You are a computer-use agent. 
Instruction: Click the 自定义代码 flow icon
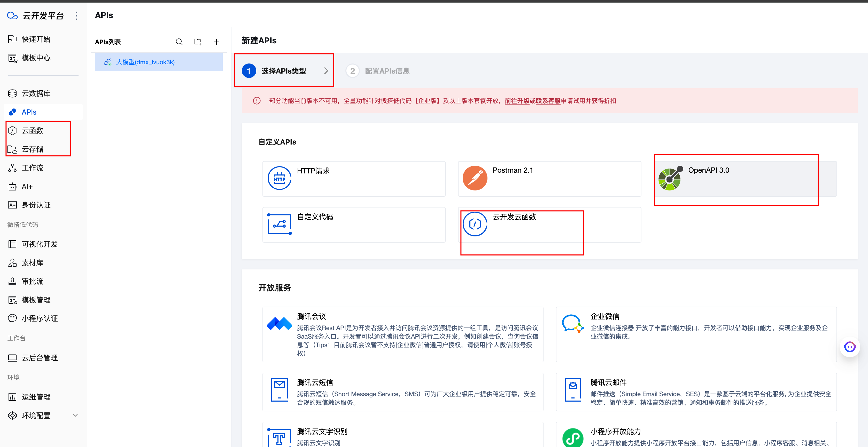tap(280, 224)
